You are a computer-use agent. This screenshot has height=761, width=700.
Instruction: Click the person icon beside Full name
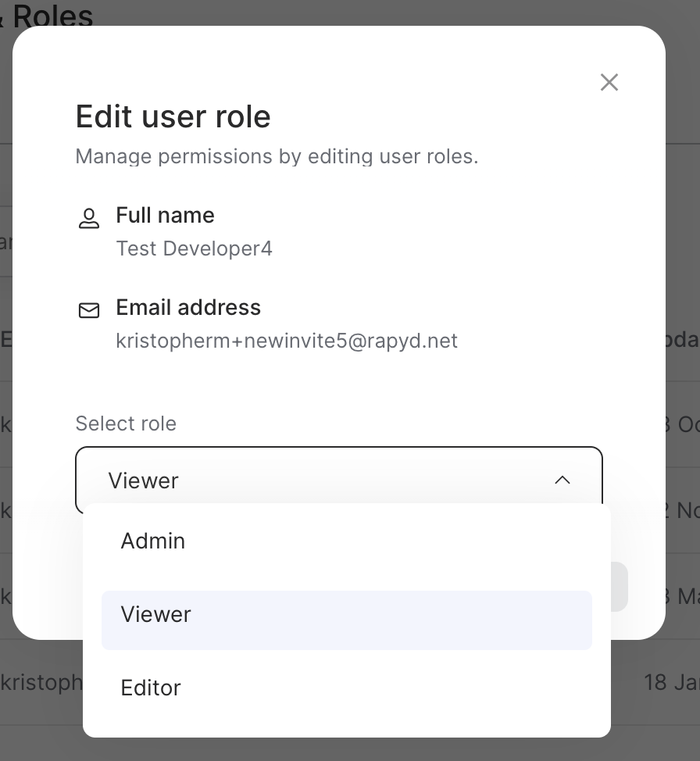tap(89, 218)
